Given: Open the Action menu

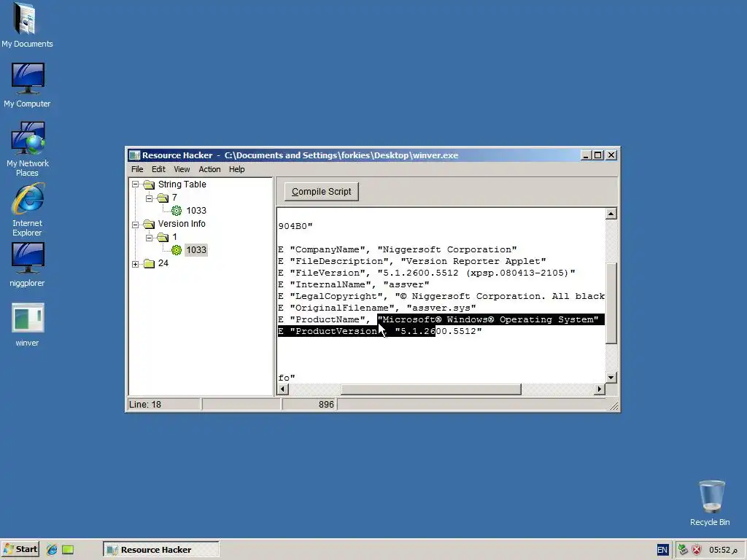Looking at the screenshot, I should tap(209, 169).
